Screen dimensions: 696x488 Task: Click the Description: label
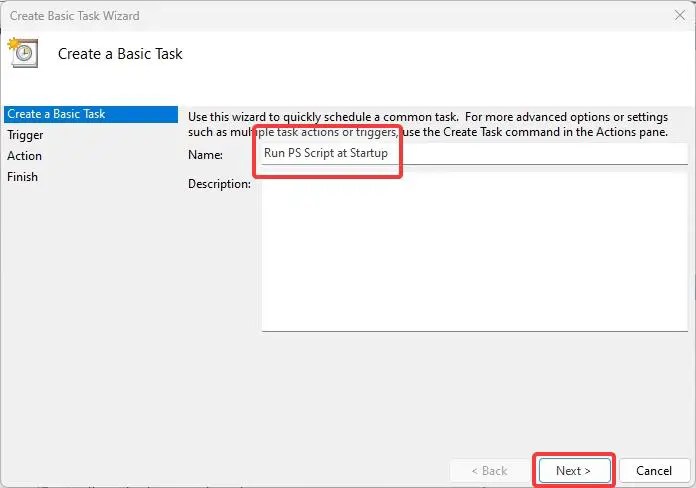pyautogui.click(x=219, y=184)
